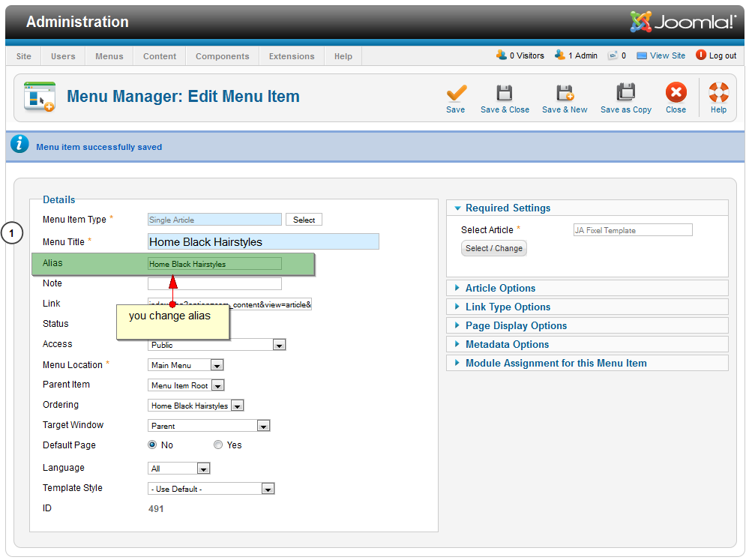This screenshot has height=560, width=752.
Task: Click the Save & New icon
Action: coord(565,92)
